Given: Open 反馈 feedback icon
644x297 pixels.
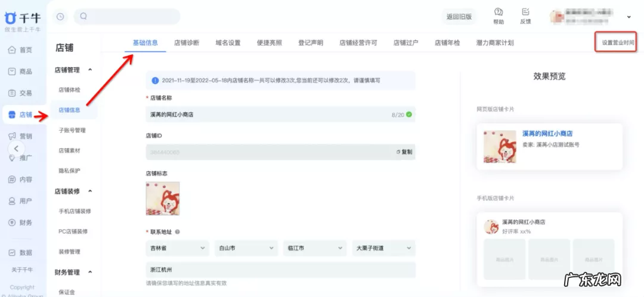Looking at the screenshot, I should click(x=526, y=17).
